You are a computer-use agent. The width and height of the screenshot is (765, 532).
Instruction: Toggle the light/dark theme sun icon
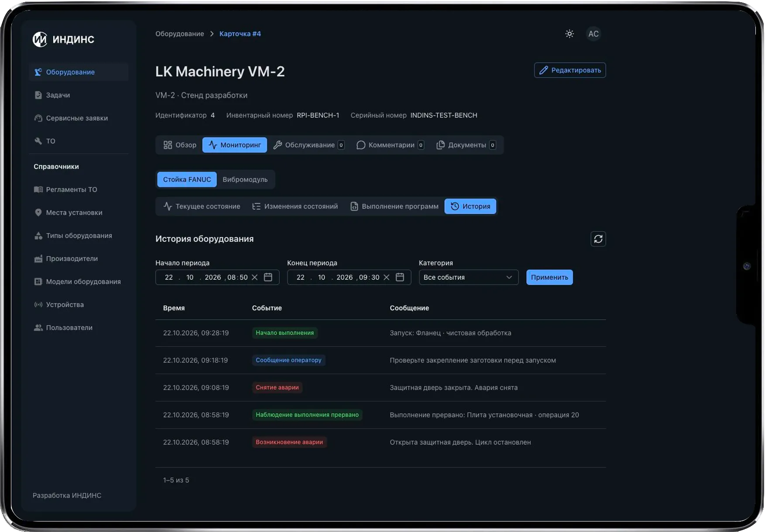[x=569, y=34]
